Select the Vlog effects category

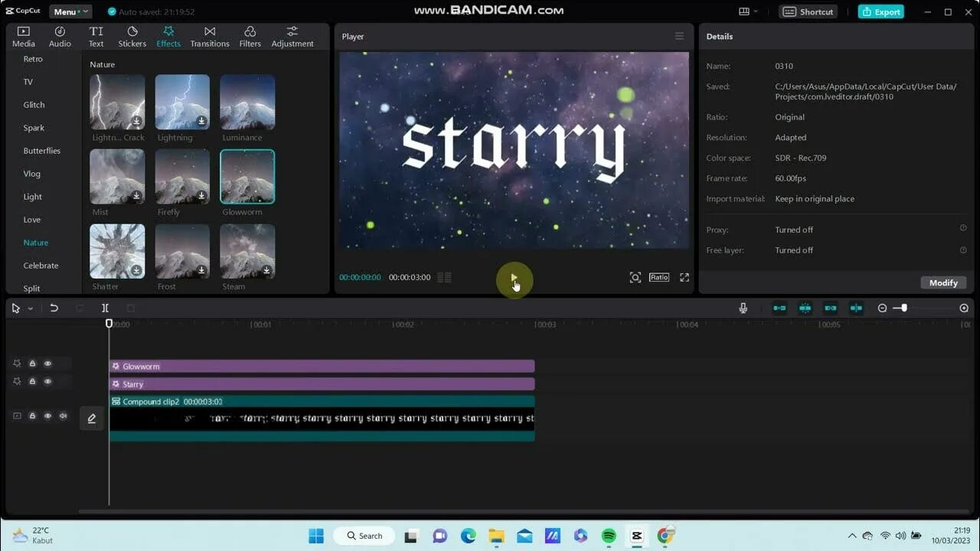pyautogui.click(x=31, y=174)
